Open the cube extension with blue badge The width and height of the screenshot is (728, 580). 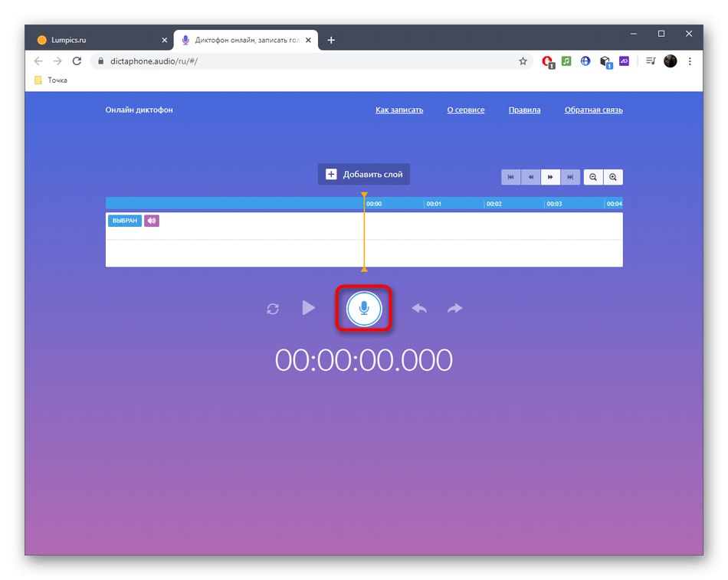click(x=606, y=62)
